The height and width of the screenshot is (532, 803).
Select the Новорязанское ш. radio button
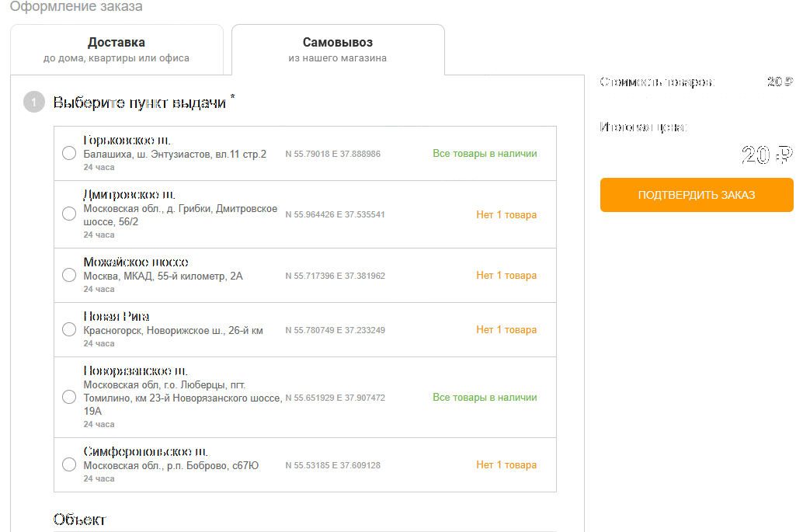point(68,397)
